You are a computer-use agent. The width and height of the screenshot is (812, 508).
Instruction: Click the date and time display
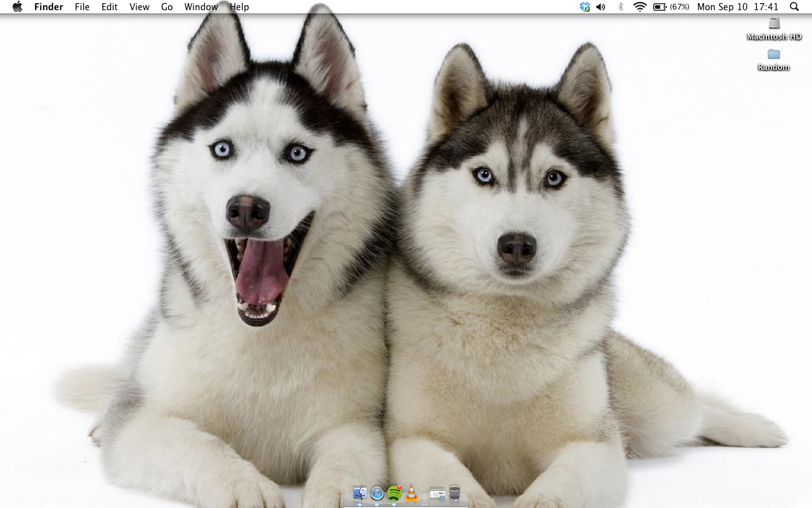tap(738, 7)
